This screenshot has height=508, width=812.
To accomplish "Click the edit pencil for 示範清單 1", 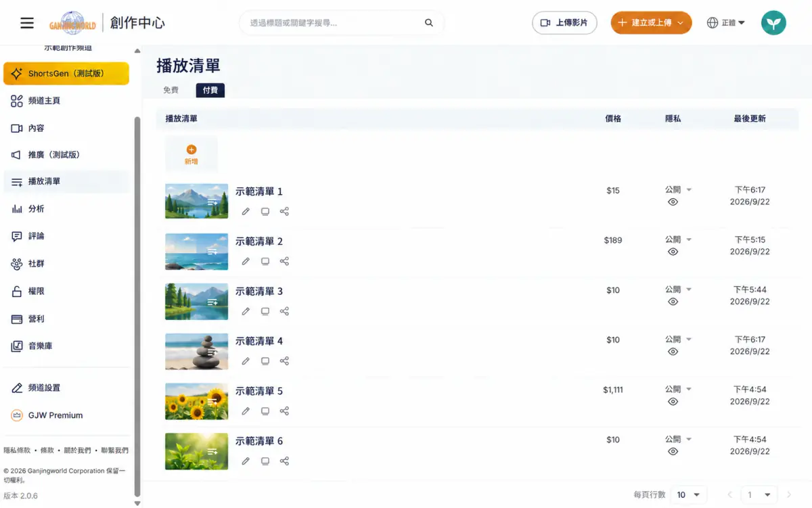I will coord(246,212).
